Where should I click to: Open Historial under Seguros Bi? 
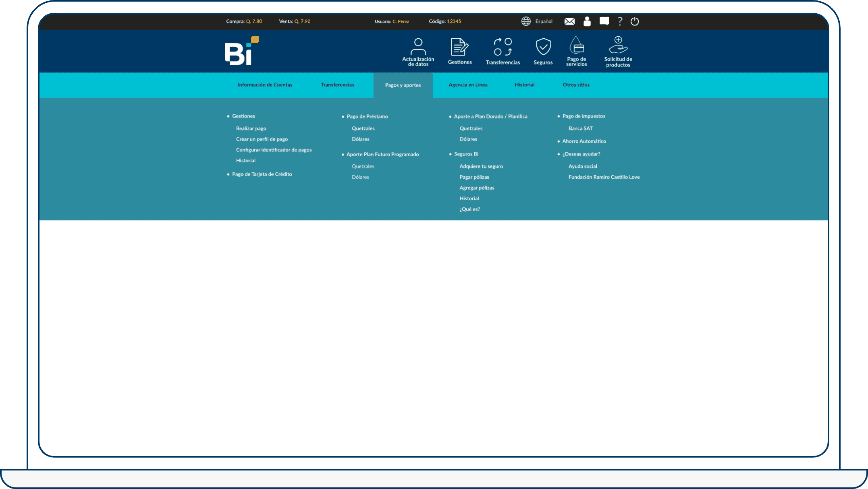click(469, 199)
